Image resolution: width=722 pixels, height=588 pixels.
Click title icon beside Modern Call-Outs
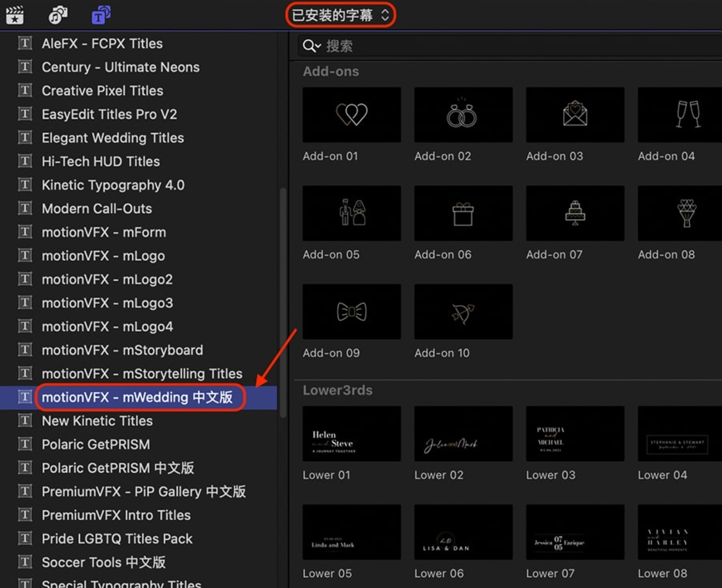25,208
